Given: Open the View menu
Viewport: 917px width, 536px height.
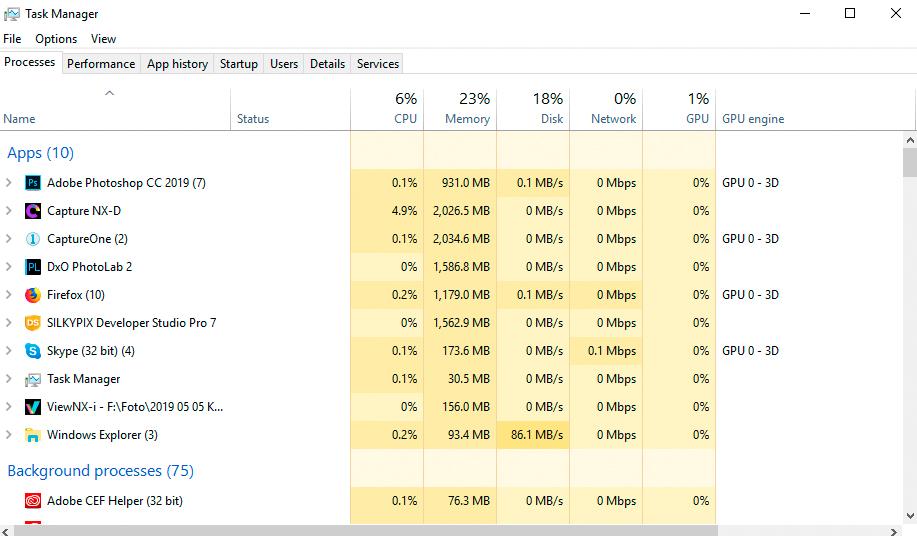Looking at the screenshot, I should pos(104,39).
